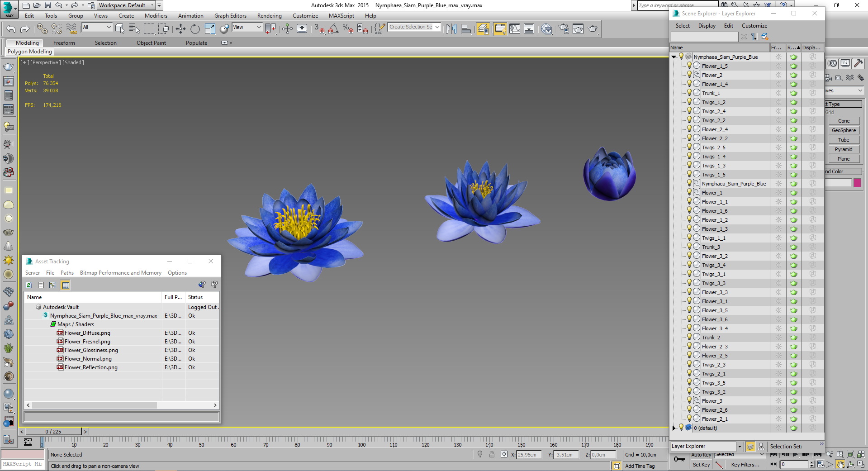Toggle the Percent Snap icon
Image resolution: width=868 pixels, height=471 pixels.
point(348,29)
